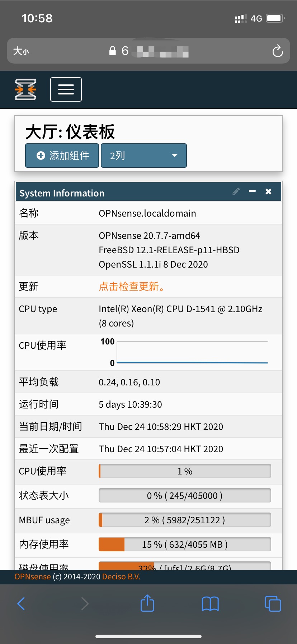Click the CPU usage graph
297x644 pixels.
coord(192,353)
